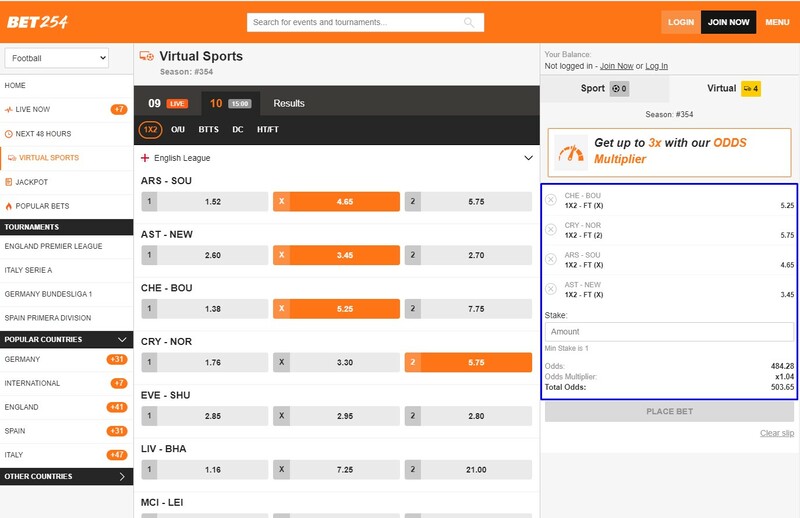The image size is (800, 518).
Task: Toggle ARS - SOU home win 1.52
Action: (205, 202)
